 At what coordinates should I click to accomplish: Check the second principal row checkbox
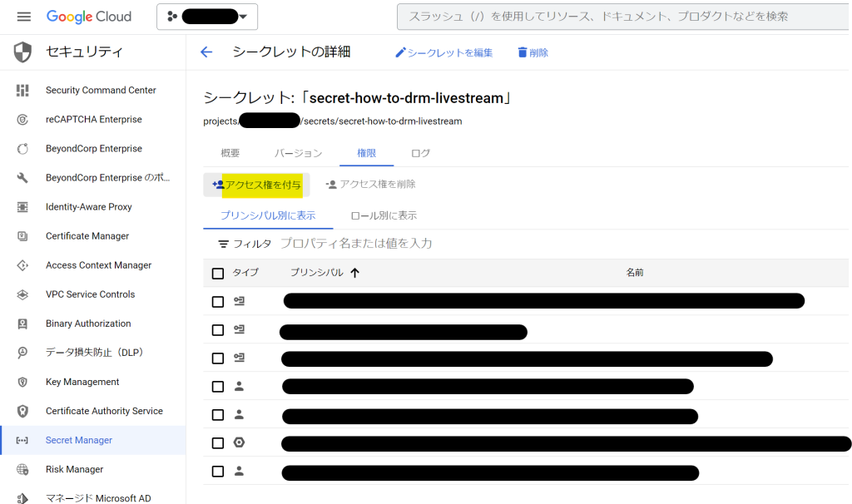click(x=218, y=330)
